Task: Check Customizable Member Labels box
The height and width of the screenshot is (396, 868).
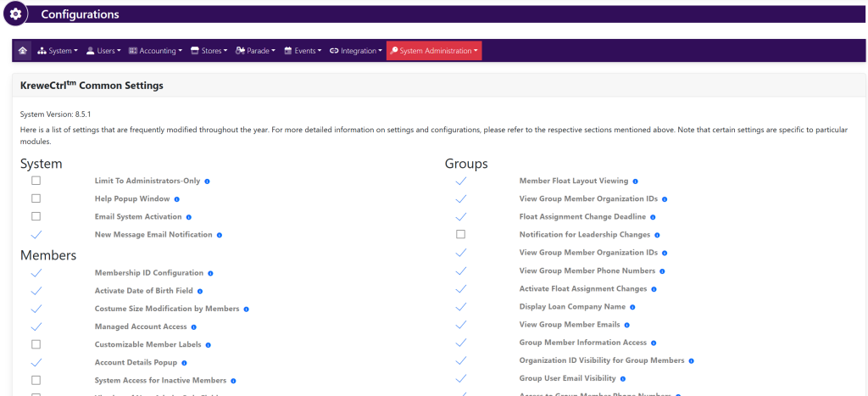Action: pyautogui.click(x=36, y=344)
